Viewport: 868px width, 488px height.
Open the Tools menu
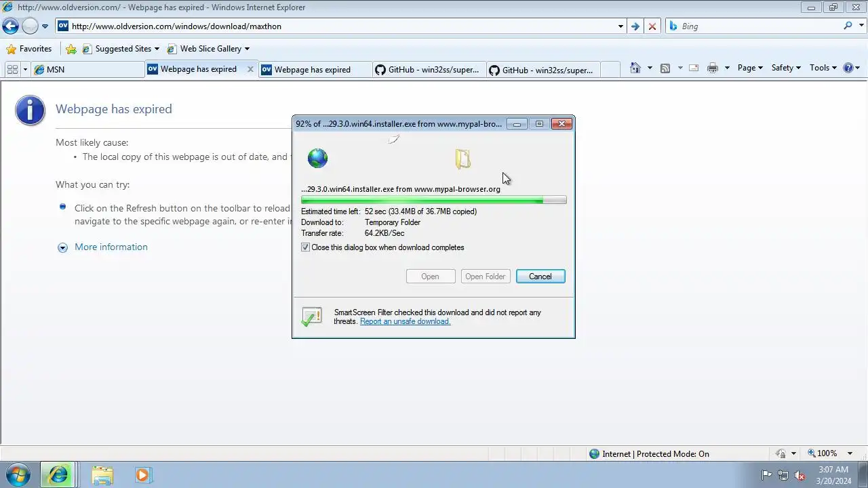pos(823,68)
